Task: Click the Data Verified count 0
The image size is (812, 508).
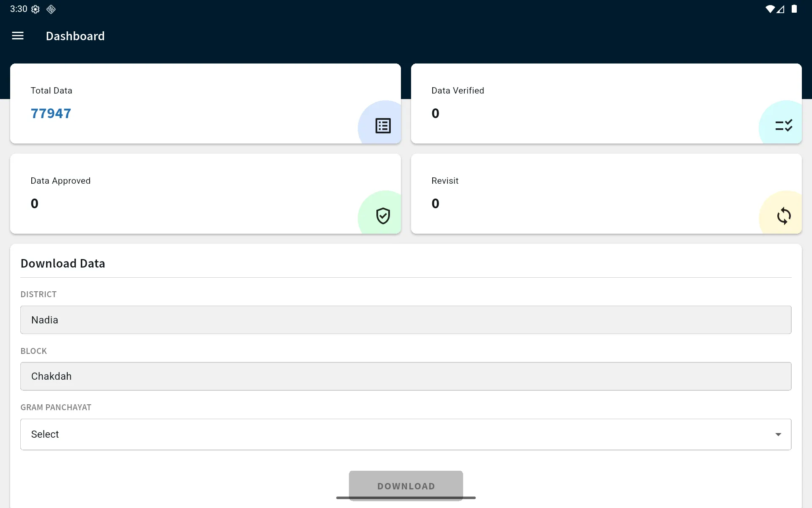Action: click(436, 113)
